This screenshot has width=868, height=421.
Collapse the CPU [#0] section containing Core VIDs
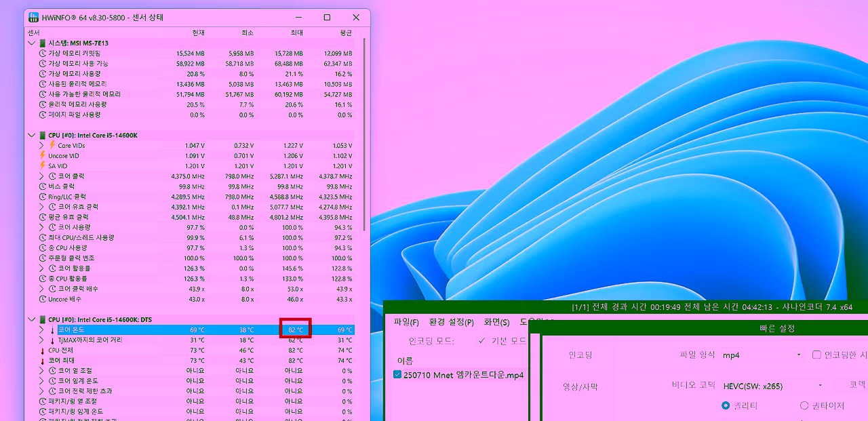tap(31, 135)
